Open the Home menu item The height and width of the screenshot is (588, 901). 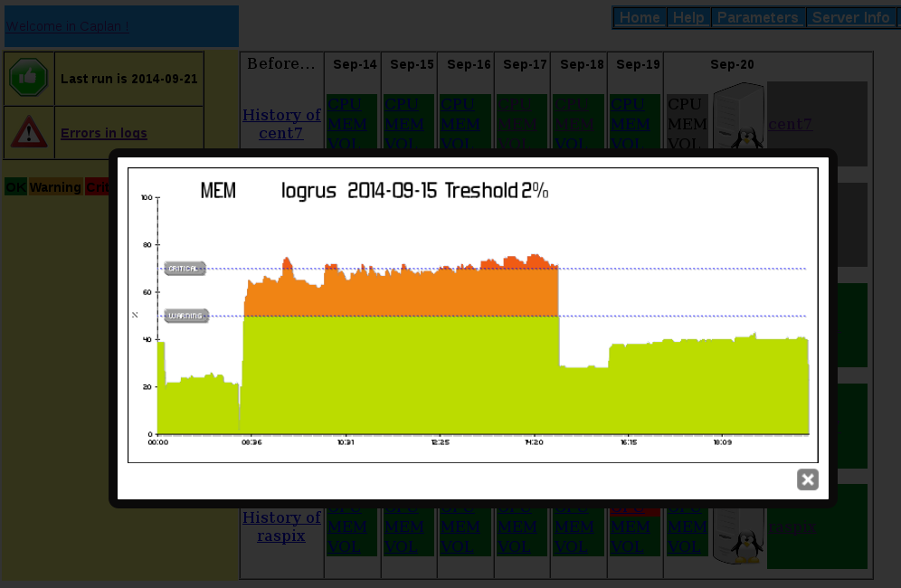coord(640,17)
